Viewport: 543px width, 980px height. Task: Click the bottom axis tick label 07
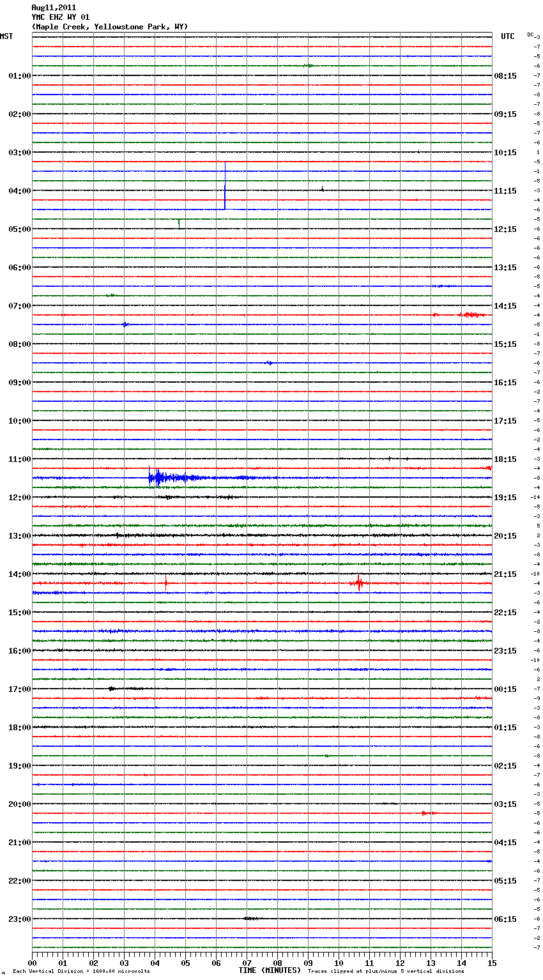tap(247, 963)
